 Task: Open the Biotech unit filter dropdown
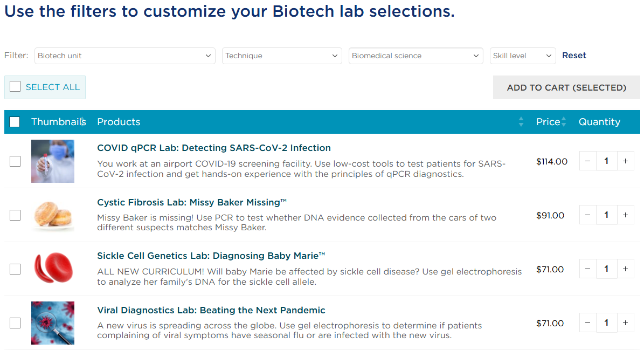click(x=124, y=56)
